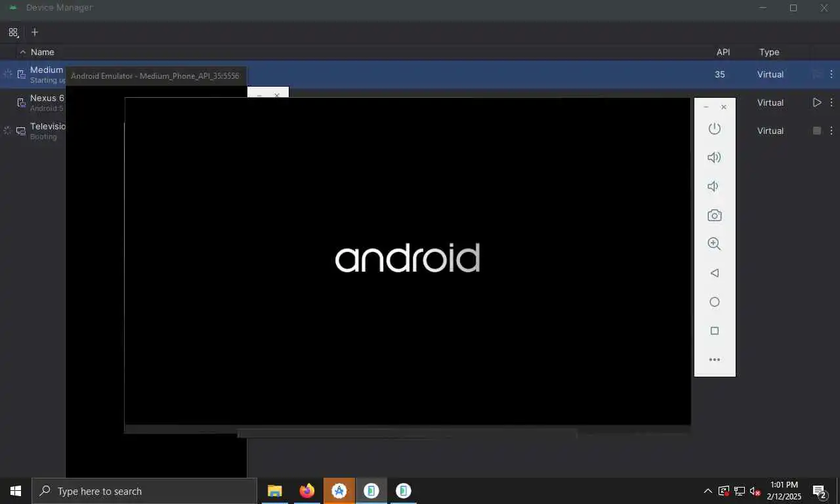This screenshot has width=840, height=504.
Task: Raise the emulator volume
Action: click(715, 157)
